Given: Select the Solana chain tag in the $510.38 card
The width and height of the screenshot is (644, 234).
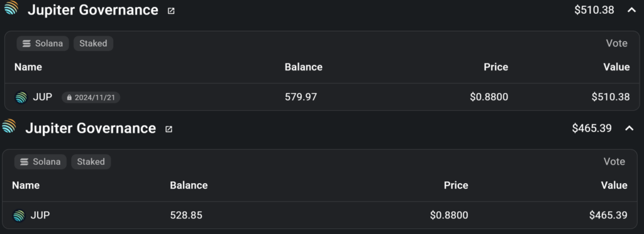Looking at the screenshot, I should pos(43,43).
